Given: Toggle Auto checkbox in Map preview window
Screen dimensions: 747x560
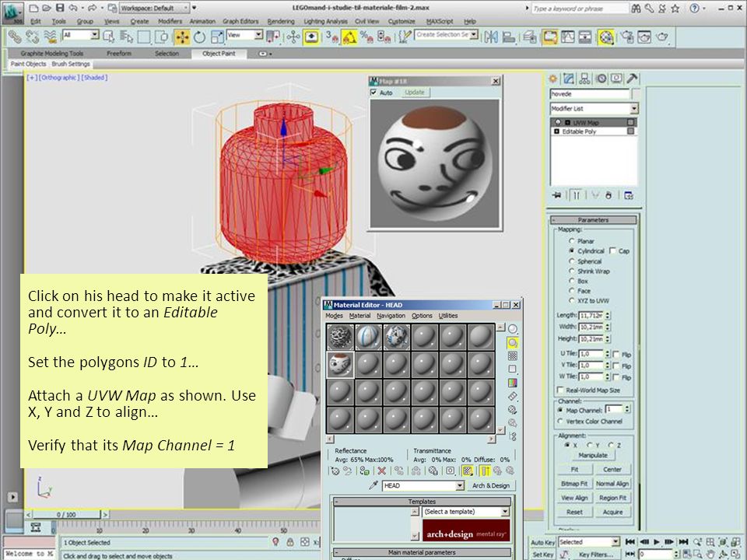Looking at the screenshot, I should pos(373,93).
